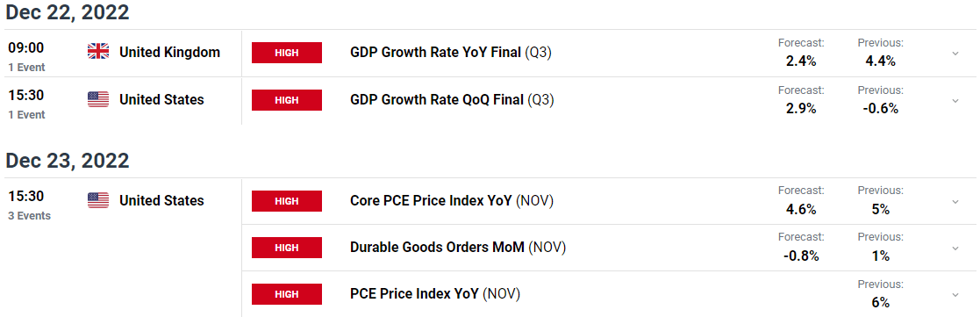Expand Durable Goods Orders MoM chevron

(x=955, y=249)
